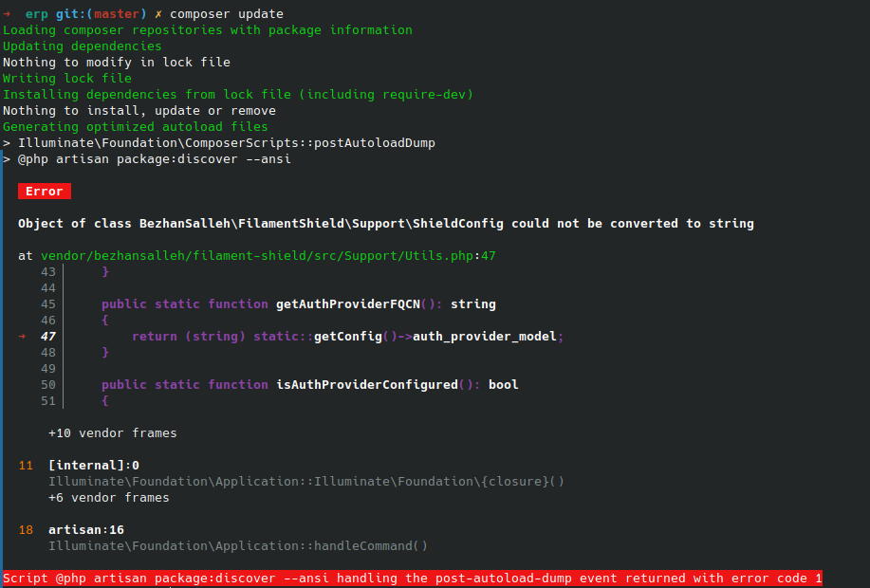
Task: Click the red 'returned with error code 1' banner
Action: coord(413,578)
